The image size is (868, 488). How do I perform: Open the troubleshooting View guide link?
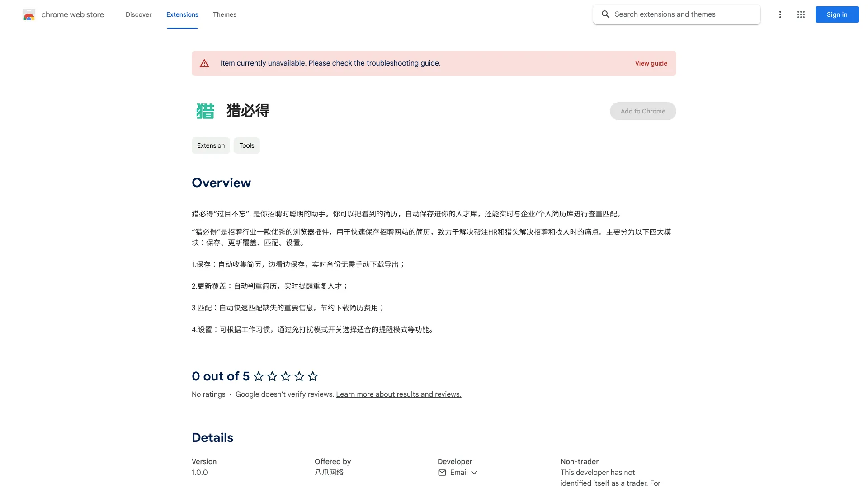pyautogui.click(x=651, y=63)
